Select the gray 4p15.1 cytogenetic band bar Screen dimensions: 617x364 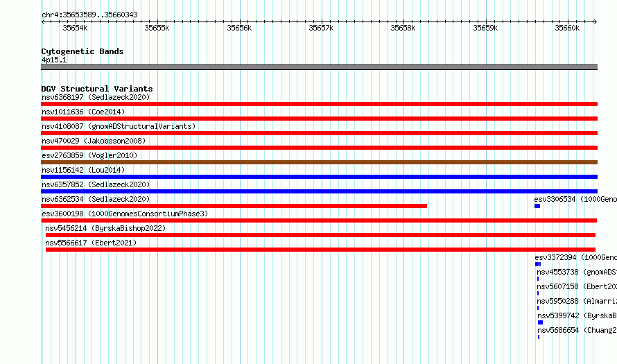point(319,67)
